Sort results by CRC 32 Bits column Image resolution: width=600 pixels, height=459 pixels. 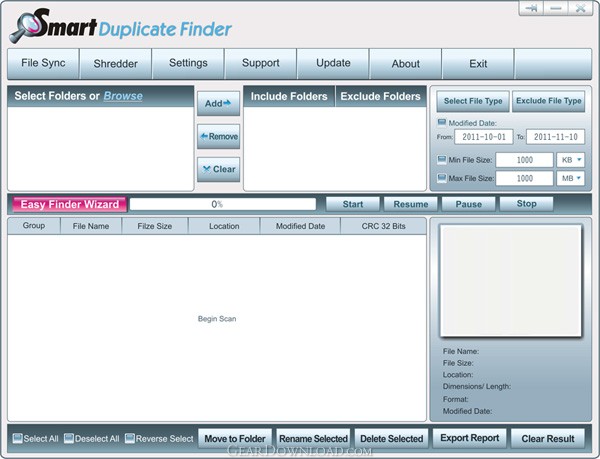click(383, 226)
